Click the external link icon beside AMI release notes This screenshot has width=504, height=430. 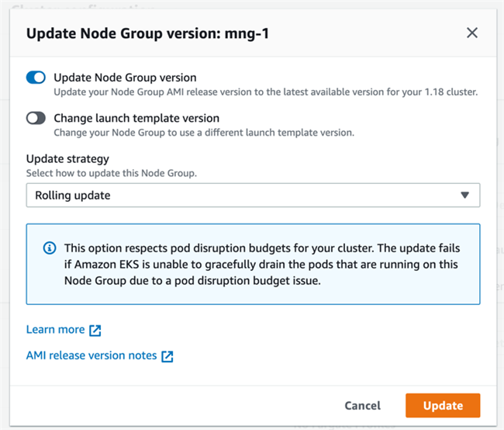(167, 356)
